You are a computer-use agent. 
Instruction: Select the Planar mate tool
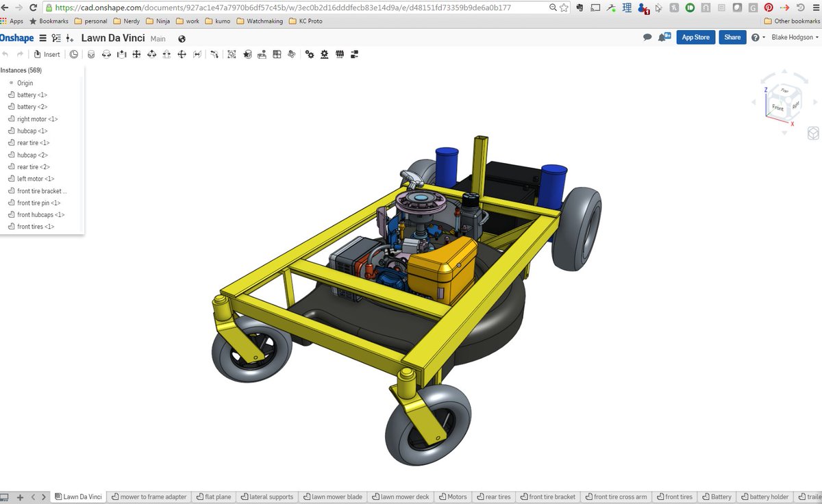point(136,54)
